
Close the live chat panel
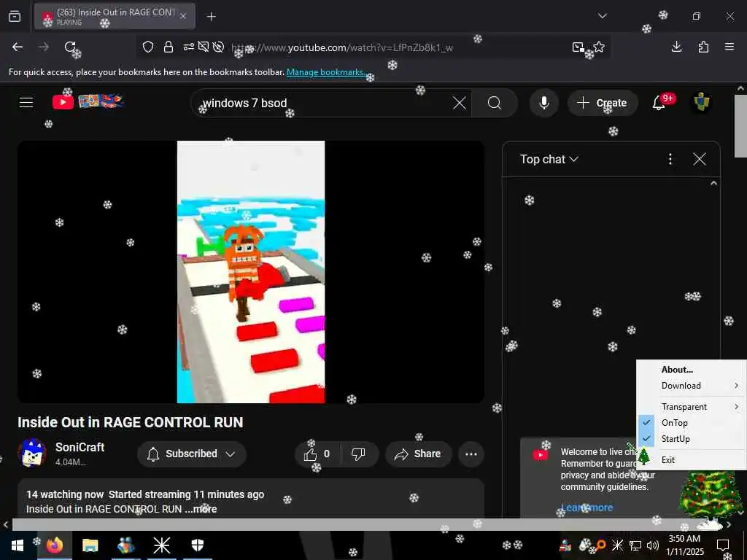[700, 159]
